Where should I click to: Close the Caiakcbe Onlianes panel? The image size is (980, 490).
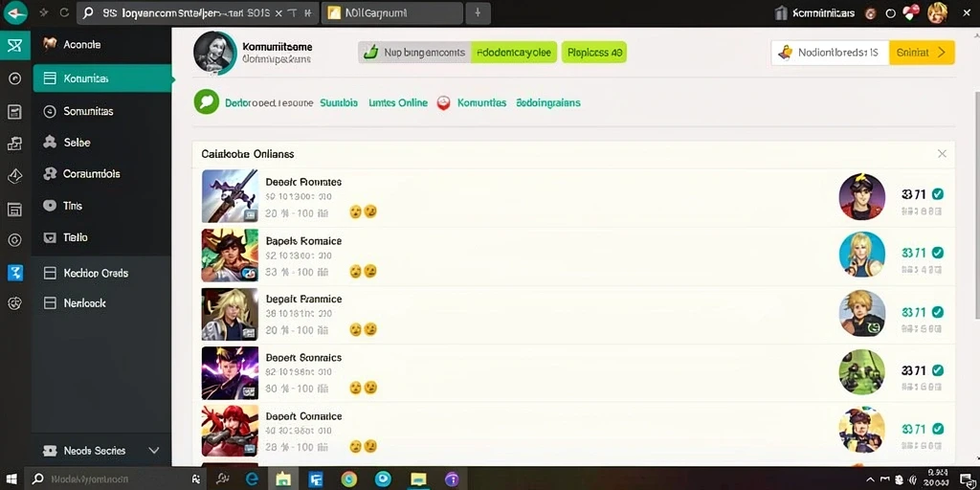(x=942, y=154)
